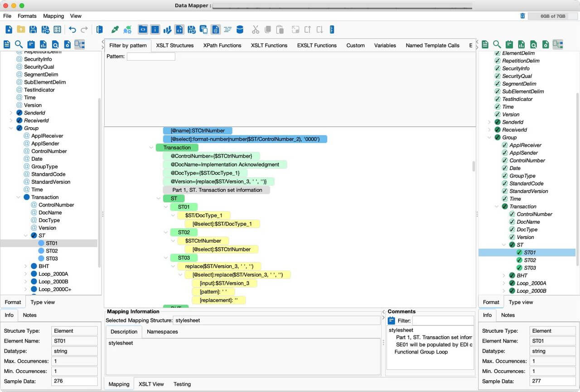Undo the last action
Viewport: 580px width, 392px height.
pos(72,30)
